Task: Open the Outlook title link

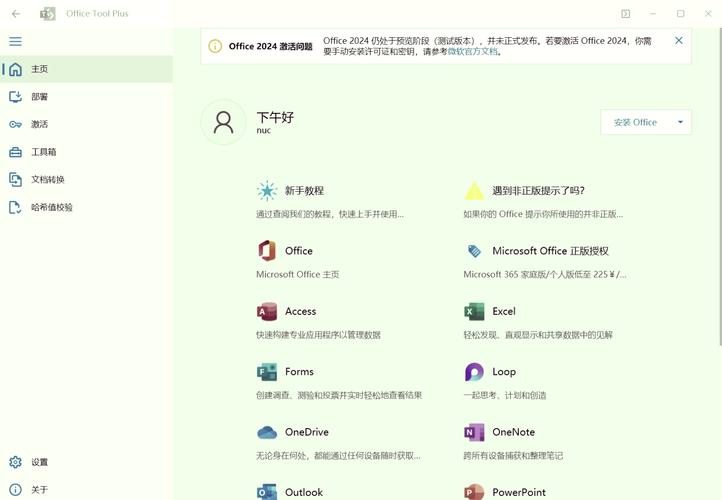Action: coord(303,492)
